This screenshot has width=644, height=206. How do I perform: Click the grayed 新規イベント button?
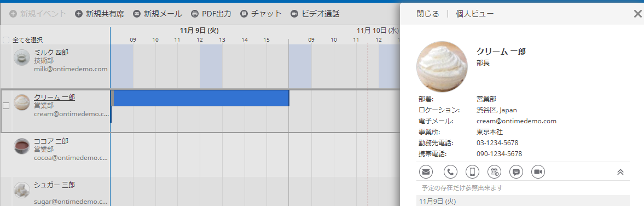point(37,14)
